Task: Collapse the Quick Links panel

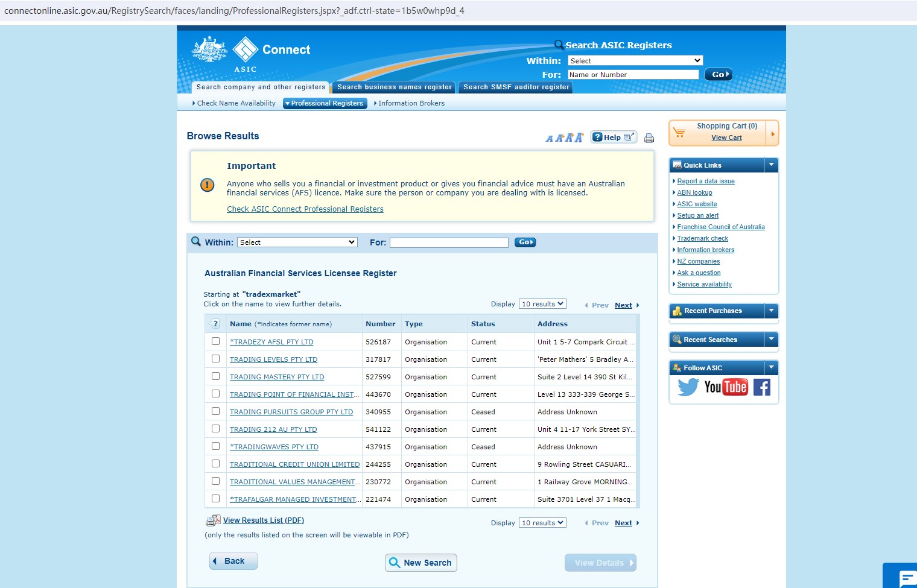Action: 771,165
